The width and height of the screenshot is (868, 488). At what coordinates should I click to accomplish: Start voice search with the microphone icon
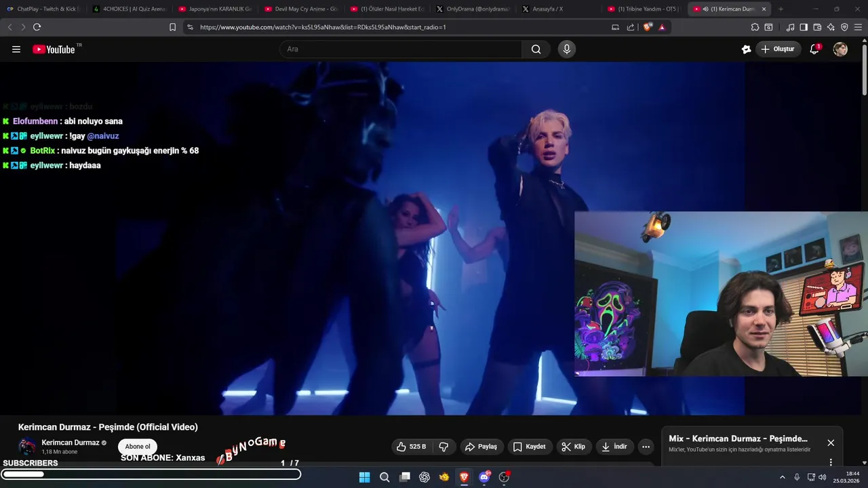[x=567, y=49]
